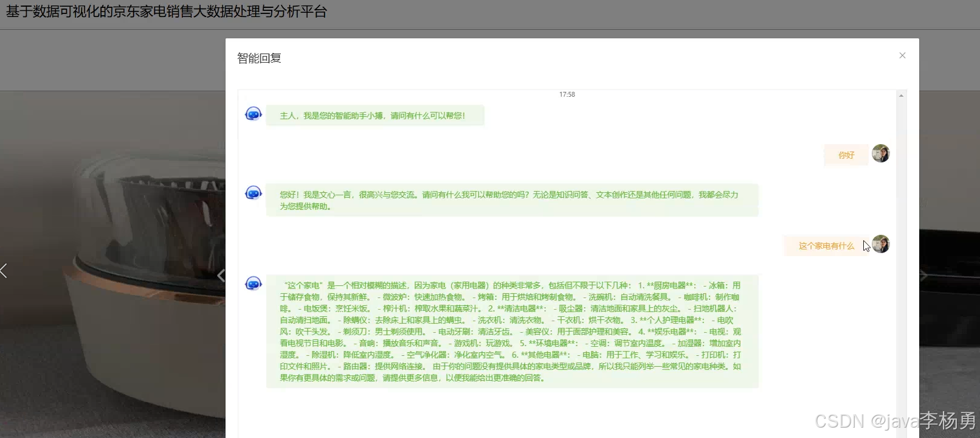
Task: Click the 17:58 timestamp
Action: tap(567, 94)
